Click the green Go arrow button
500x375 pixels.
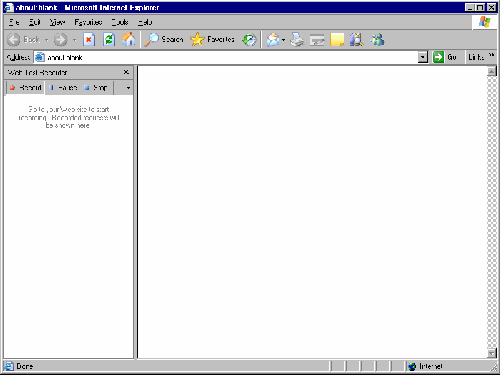pos(438,57)
